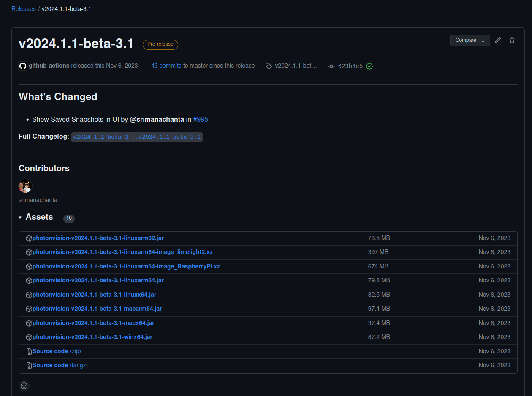This screenshot has width=532, height=396.
Task: Download the linuxarm64.jar asset
Action: tap(98, 280)
